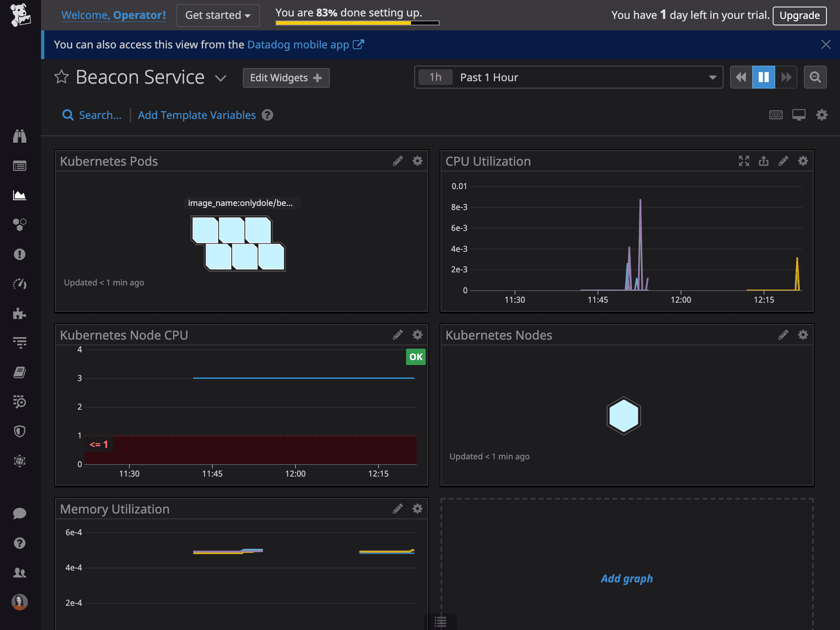The image size is (840, 630).
Task: Expand the Beacon Service dashboard name chevron
Action: [220, 79]
